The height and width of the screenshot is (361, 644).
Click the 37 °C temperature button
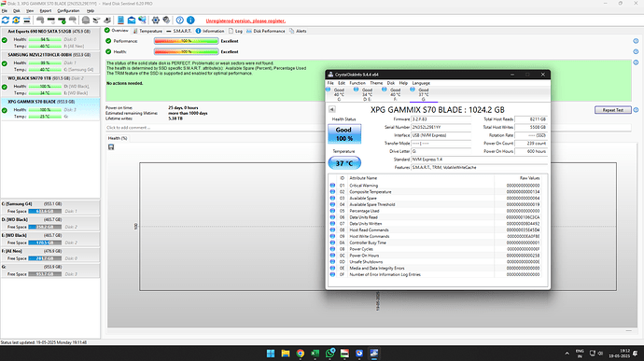pos(344,163)
